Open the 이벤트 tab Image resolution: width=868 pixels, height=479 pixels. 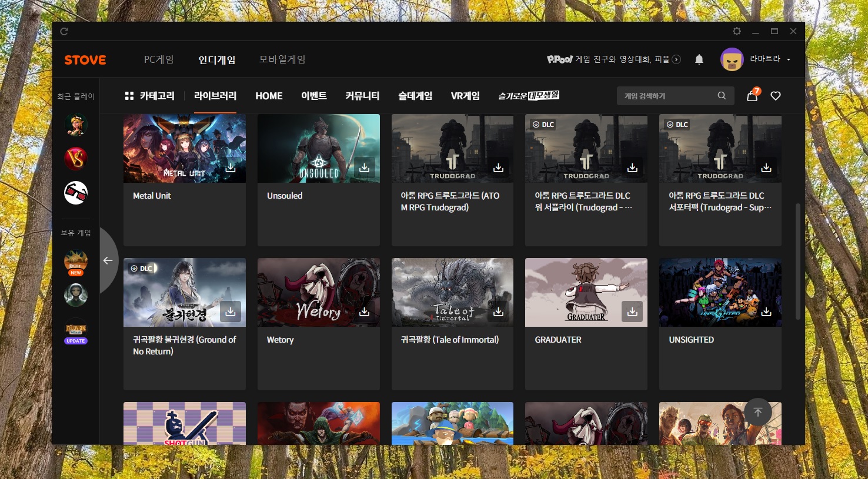[314, 96]
